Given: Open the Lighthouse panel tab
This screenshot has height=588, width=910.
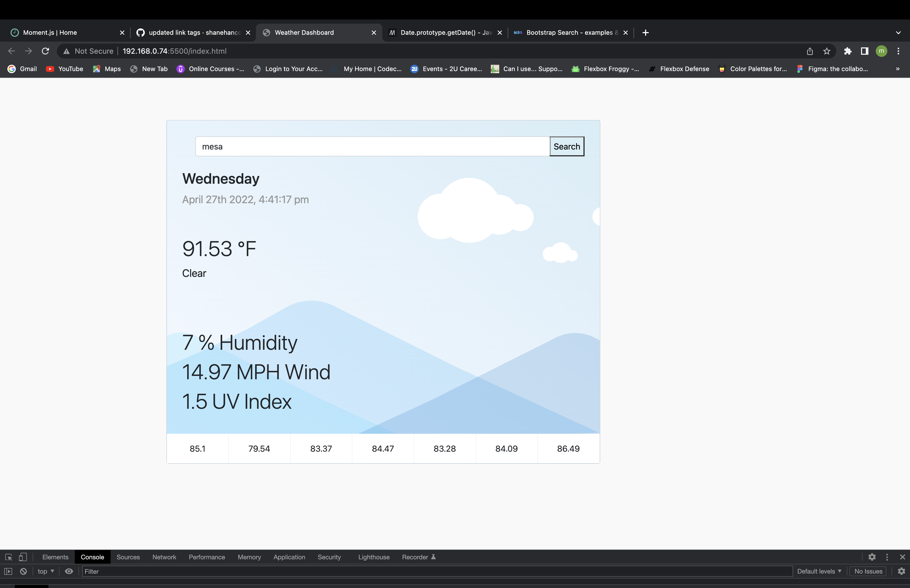Looking at the screenshot, I should 373,557.
